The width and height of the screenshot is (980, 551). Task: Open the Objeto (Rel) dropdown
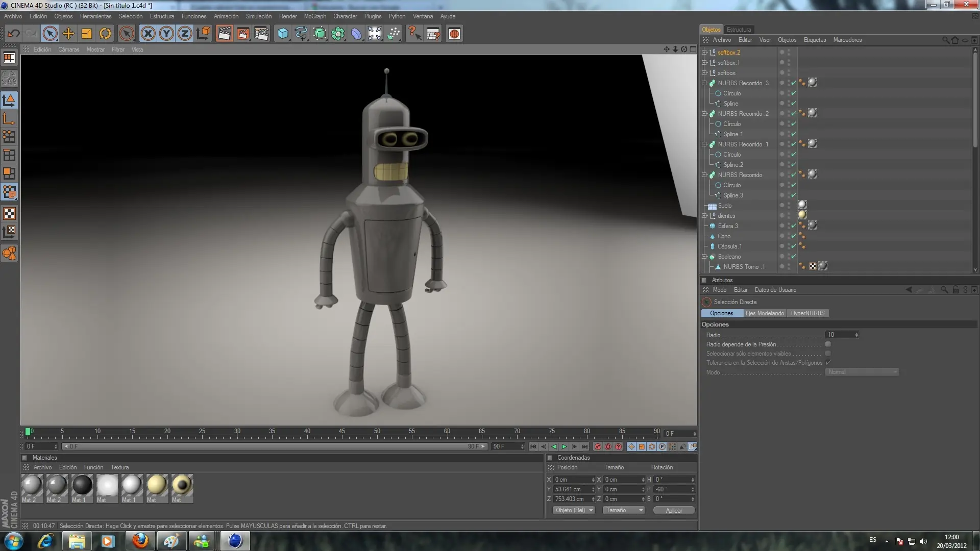click(574, 510)
